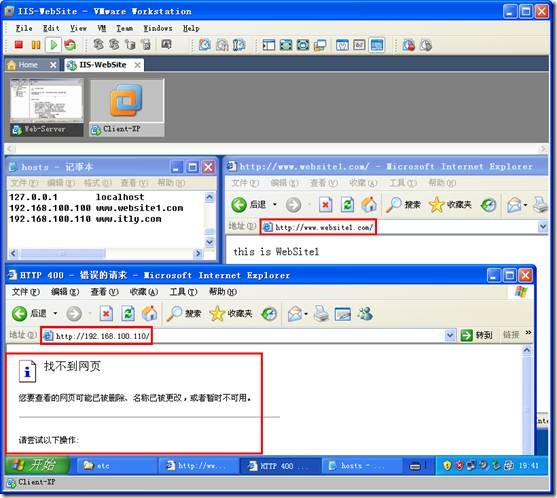Click address field showing http://192.168.100.110/
The height and width of the screenshot is (498, 557).
click(x=243, y=336)
